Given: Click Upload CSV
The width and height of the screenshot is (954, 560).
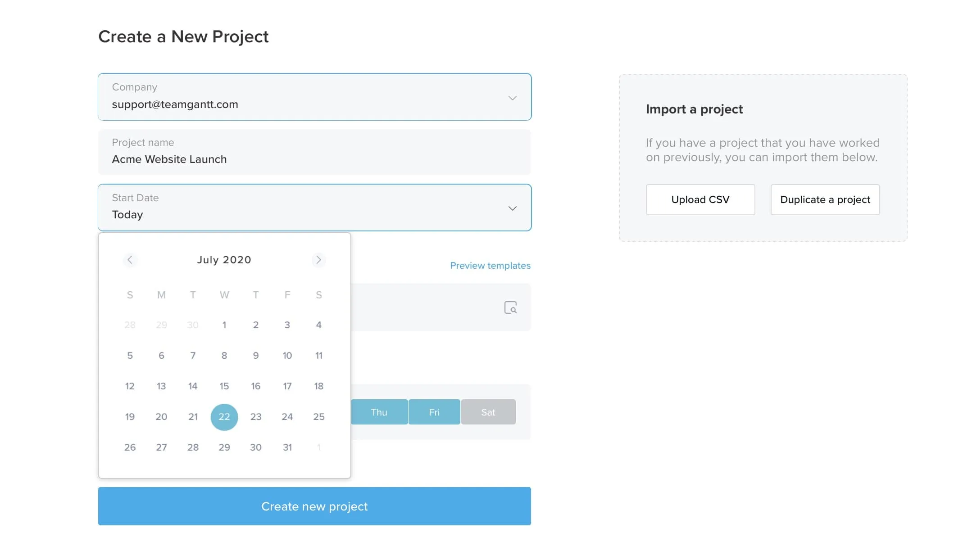Looking at the screenshot, I should pos(700,199).
